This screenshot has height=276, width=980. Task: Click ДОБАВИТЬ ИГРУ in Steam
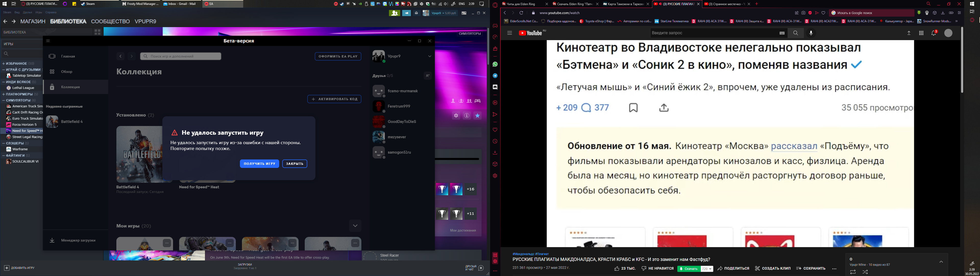pyautogui.click(x=19, y=268)
